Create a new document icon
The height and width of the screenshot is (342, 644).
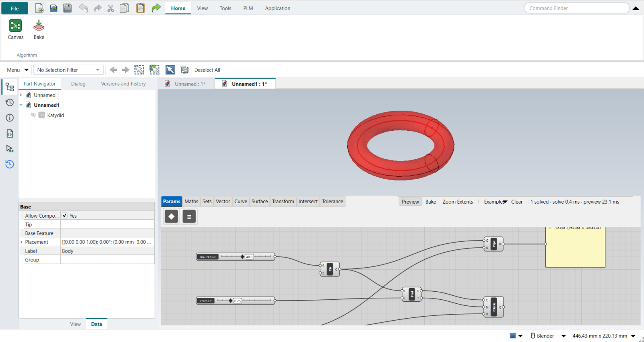[x=39, y=8]
